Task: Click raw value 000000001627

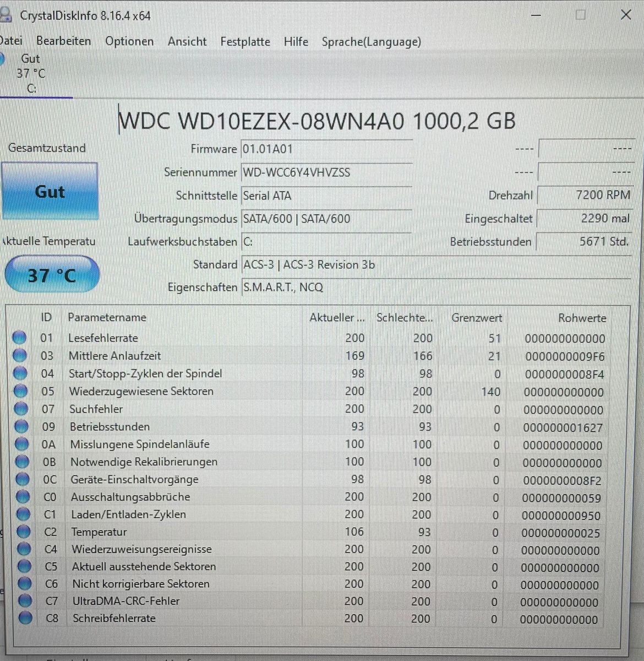Action: pyautogui.click(x=563, y=428)
